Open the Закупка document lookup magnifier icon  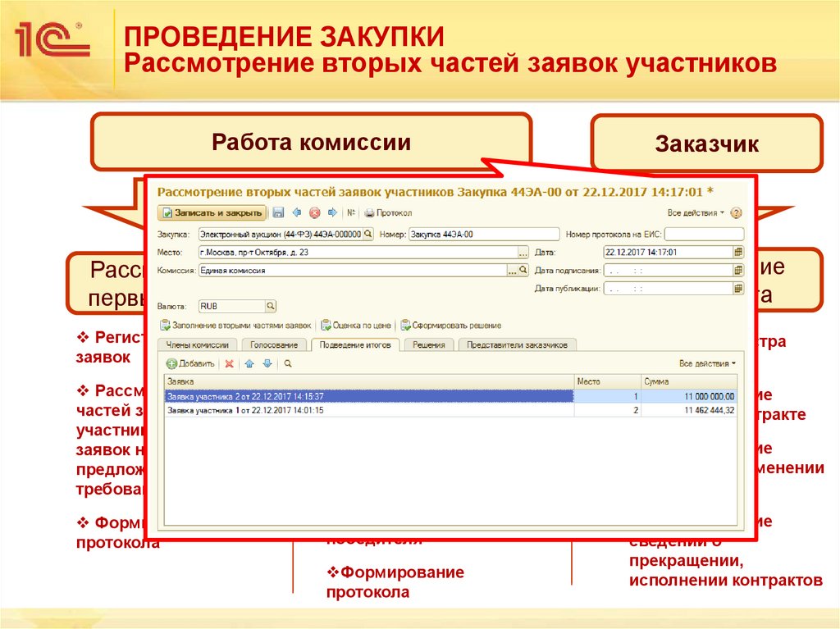(369, 235)
